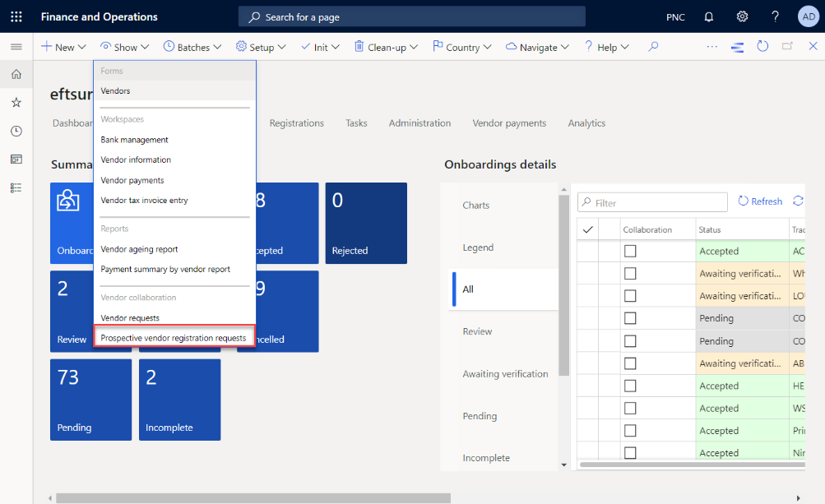Viewport: 825px width, 504px height.
Task: Open the Incomplete tile showing 2
Action: (x=180, y=400)
